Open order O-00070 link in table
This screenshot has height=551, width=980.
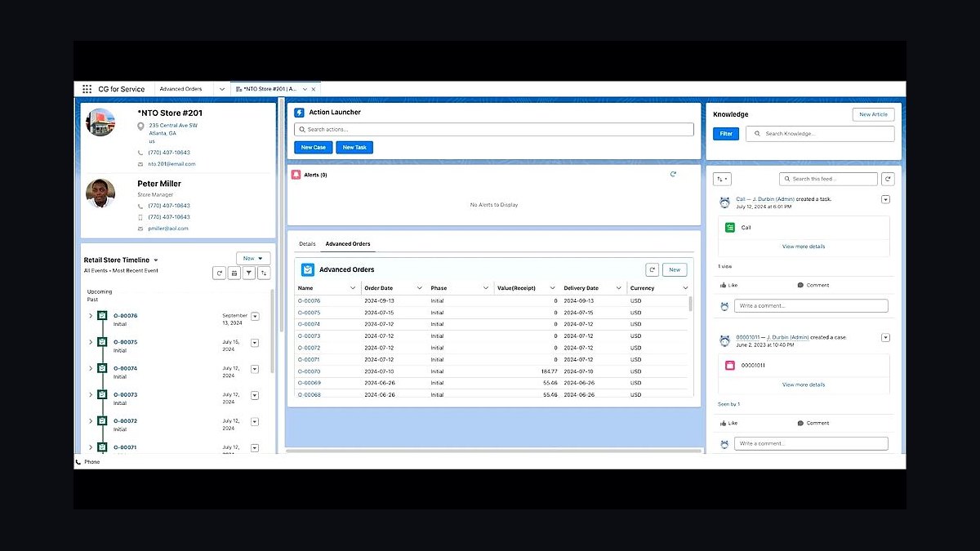(310, 371)
